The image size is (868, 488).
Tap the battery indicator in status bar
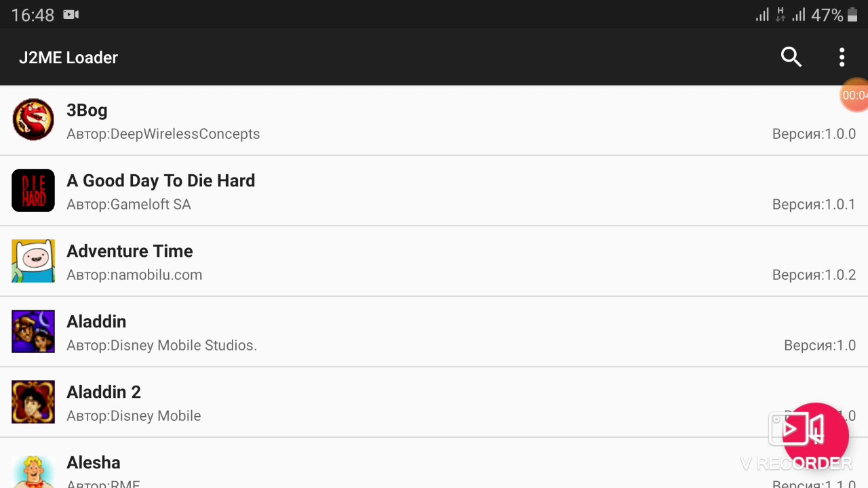(x=852, y=15)
